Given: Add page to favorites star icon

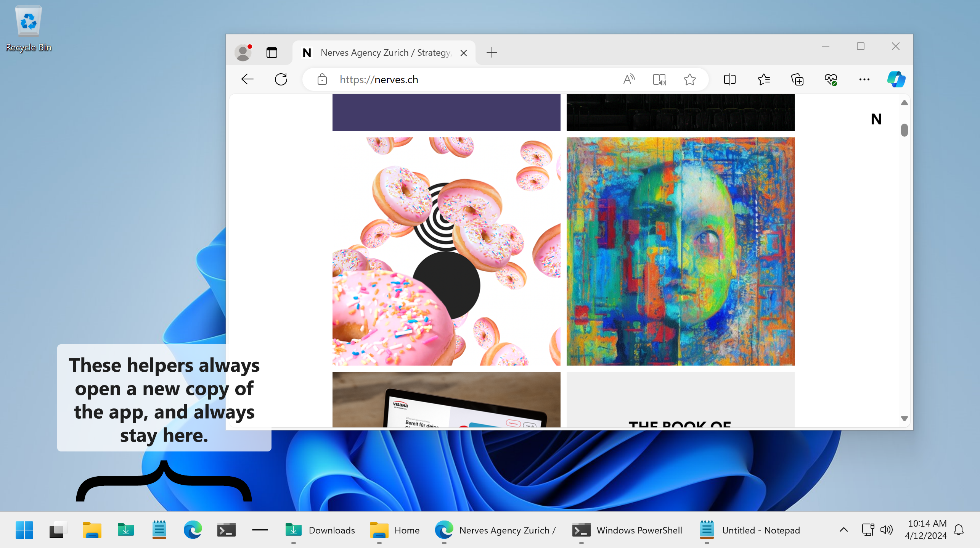Looking at the screenshot, I should point(689,79).
